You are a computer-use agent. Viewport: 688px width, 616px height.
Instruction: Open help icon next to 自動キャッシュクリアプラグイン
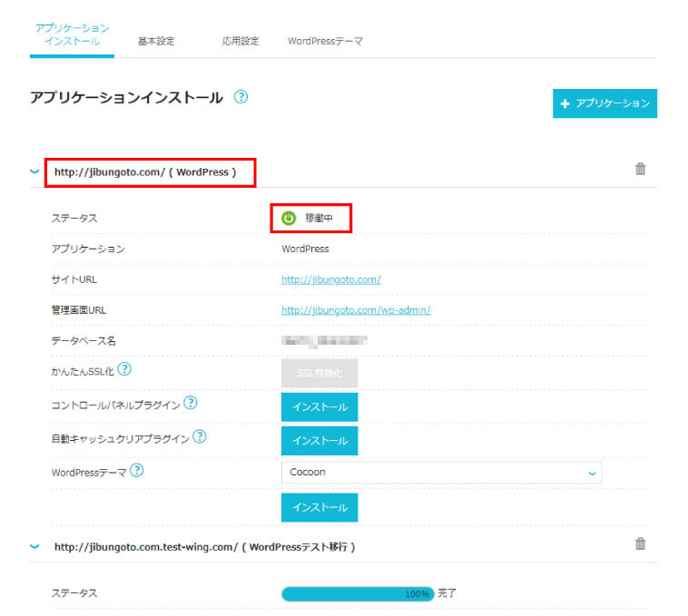200,437
